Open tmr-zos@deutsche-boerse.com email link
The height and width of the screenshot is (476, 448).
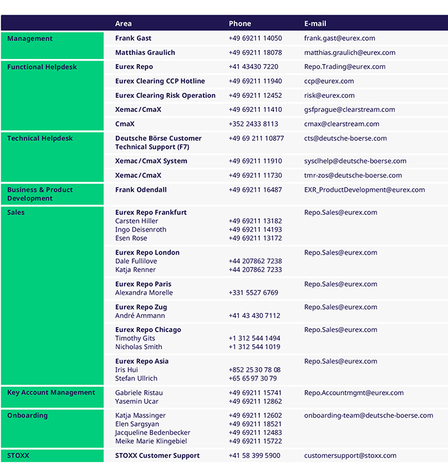[353, 175]
